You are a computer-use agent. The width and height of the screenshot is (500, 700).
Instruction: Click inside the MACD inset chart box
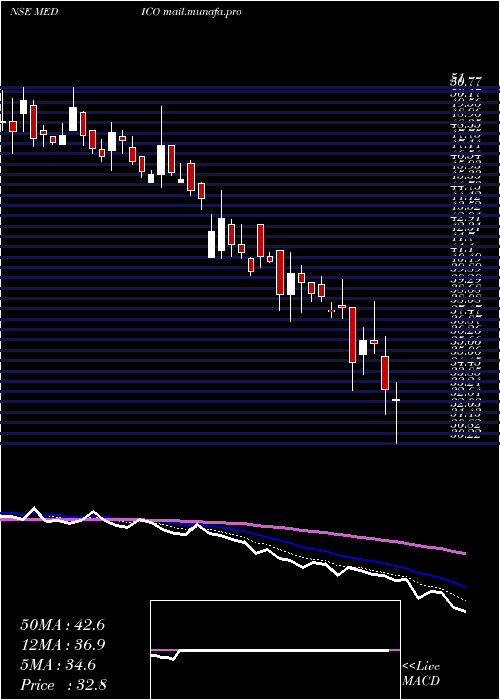coord(275,650)
